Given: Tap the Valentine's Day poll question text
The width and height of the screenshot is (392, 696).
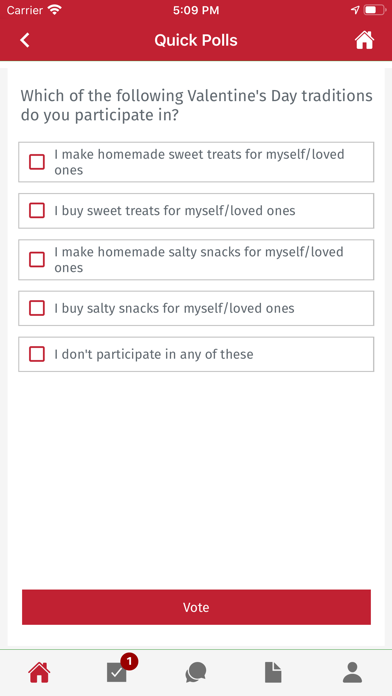Looking at the screenshot, I should (197, 106).
